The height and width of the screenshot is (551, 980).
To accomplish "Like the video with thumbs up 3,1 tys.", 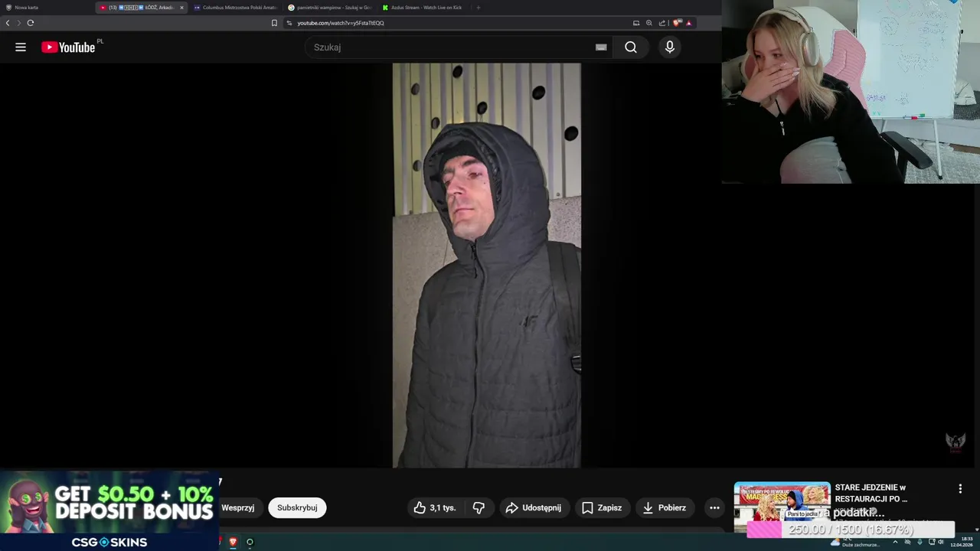I will (x=435, y=507).
